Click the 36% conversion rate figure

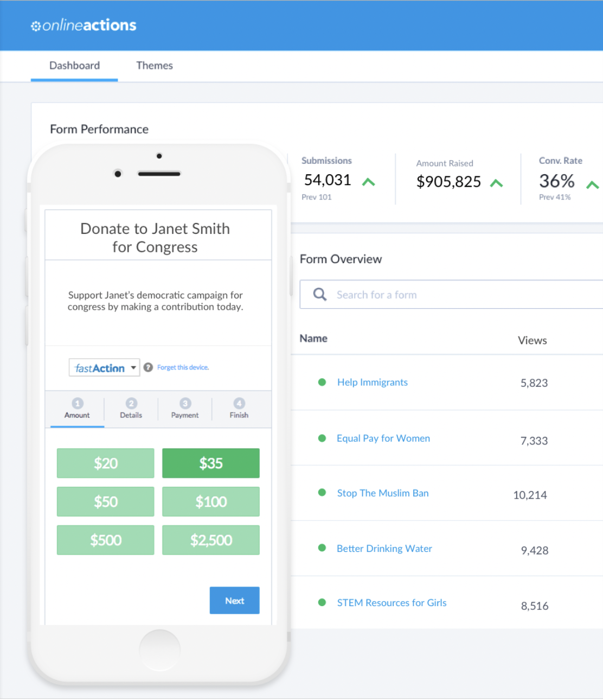coord(557,180)
